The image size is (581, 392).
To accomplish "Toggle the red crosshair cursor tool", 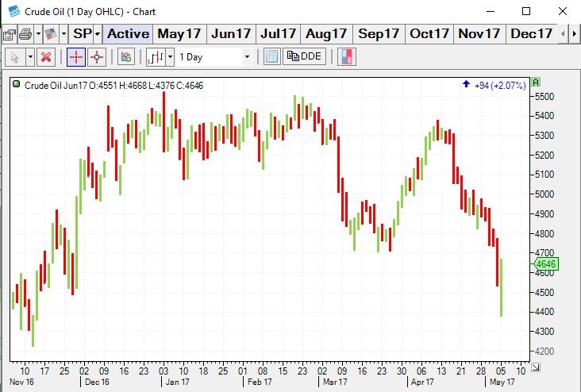I will (x=76, y=57).
